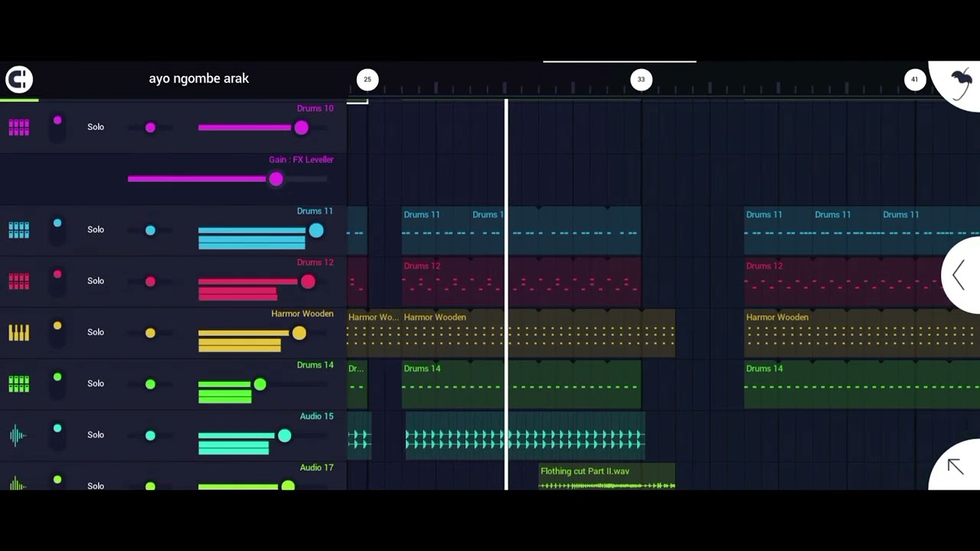Open the Drums 10 step sequencer icon
980x551 pixels.
(x=19, y=127)
